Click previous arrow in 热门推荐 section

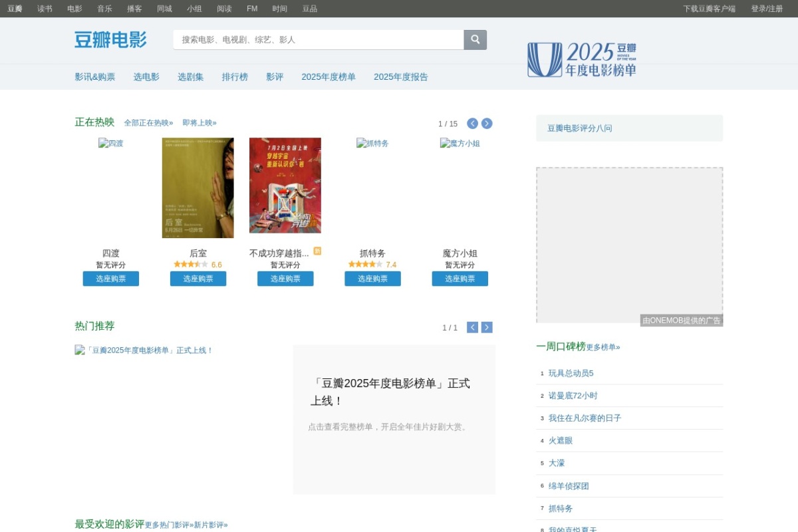473,327
